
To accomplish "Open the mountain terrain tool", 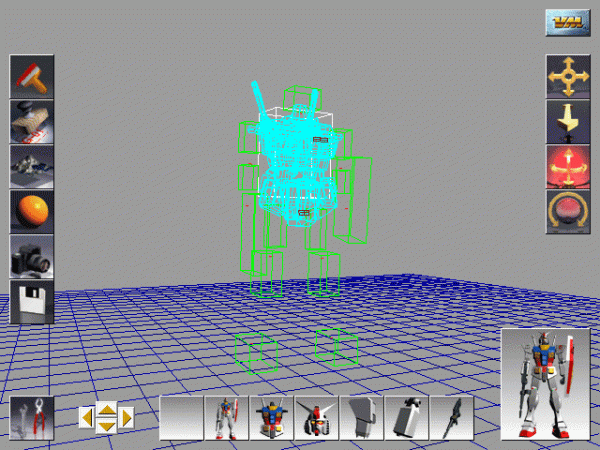I will 32,167.
